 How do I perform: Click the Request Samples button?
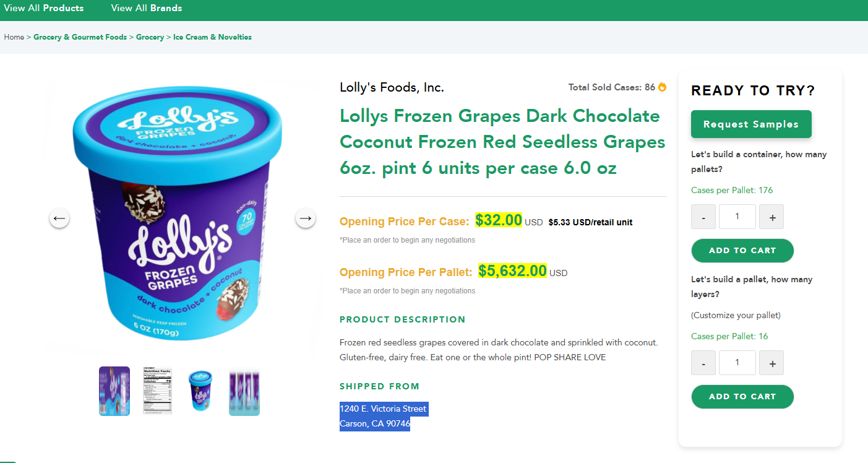click(751, 124)
